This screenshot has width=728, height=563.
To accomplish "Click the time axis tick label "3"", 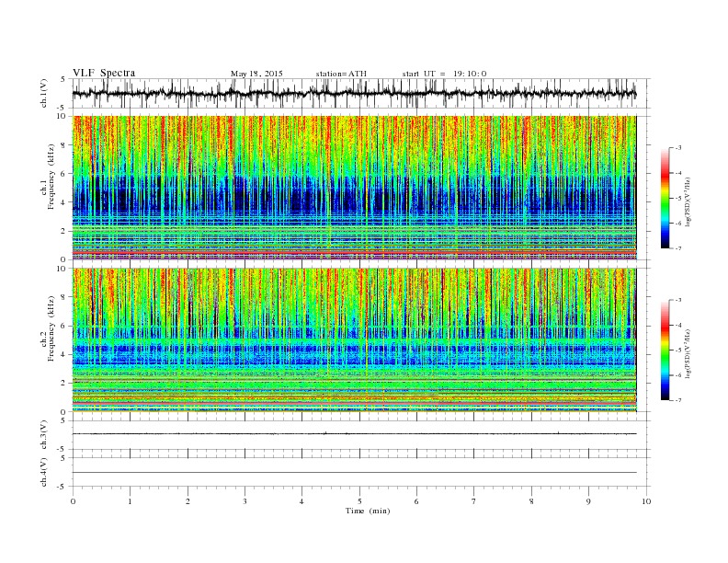I will click(x=245, y=501).
